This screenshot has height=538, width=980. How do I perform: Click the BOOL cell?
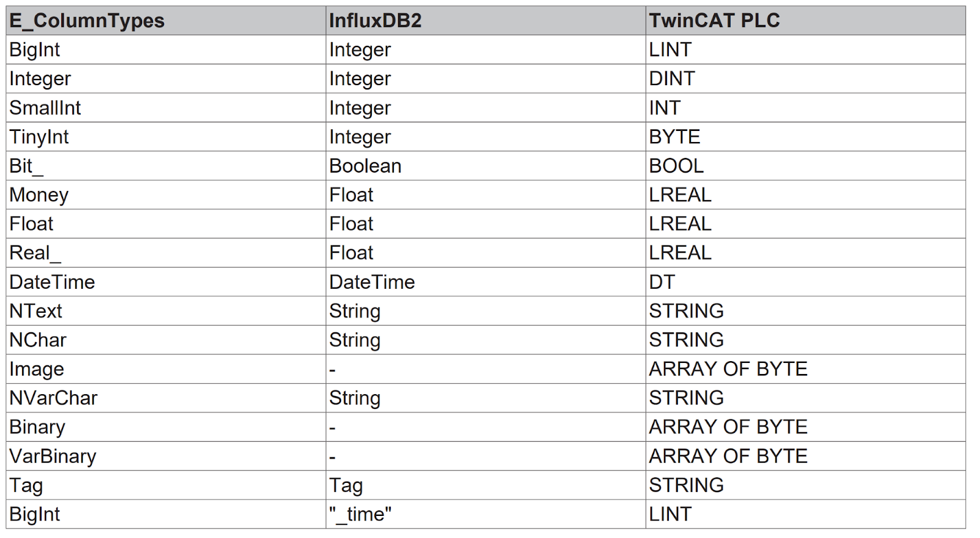coord(805,166)
